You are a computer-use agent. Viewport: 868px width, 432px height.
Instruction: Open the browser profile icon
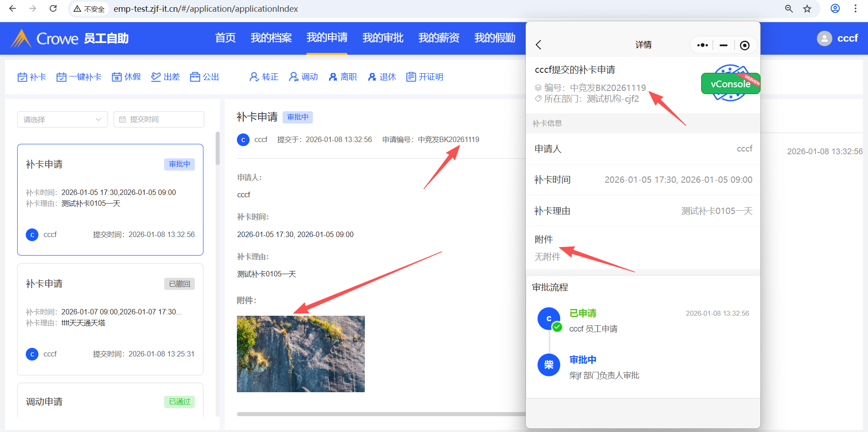(x=835, y=9)
